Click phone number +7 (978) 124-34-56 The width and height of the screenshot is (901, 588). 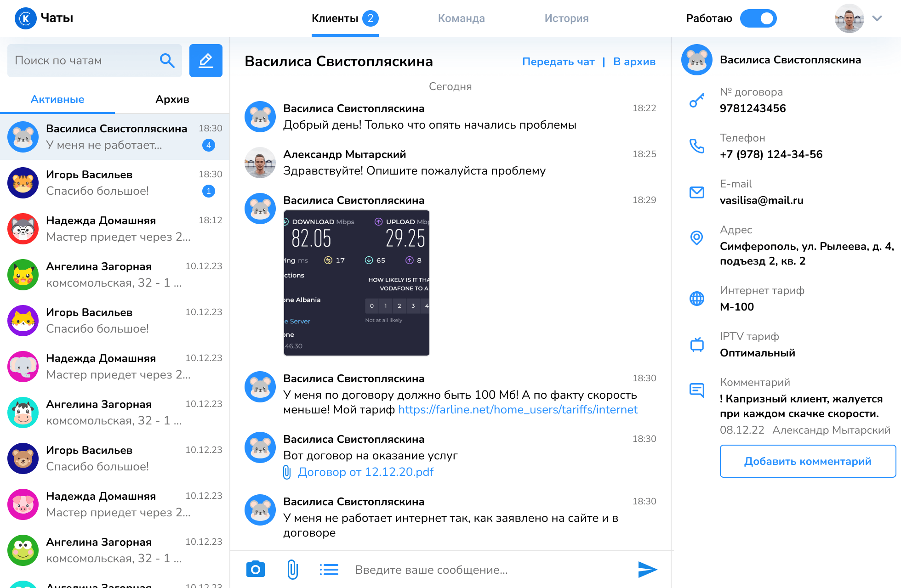click(771, 154)
